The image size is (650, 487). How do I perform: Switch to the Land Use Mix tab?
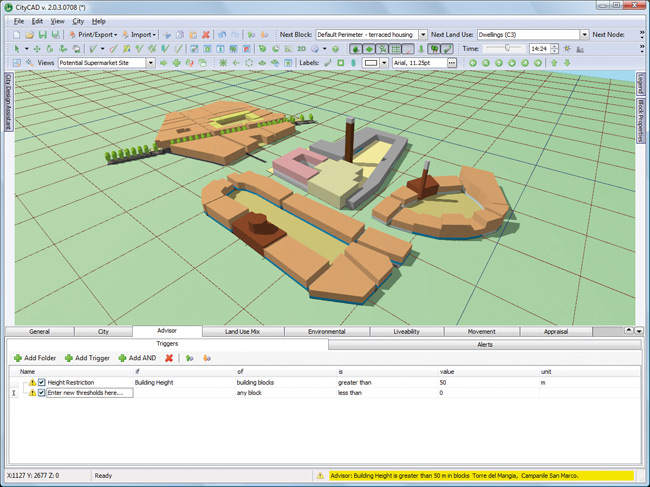pos(243,331)
